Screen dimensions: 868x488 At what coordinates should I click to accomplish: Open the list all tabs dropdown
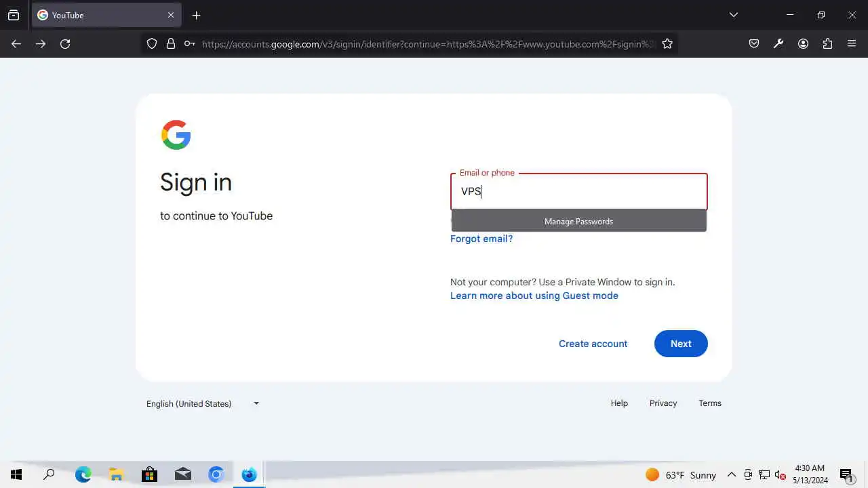(x=733, y=15)
